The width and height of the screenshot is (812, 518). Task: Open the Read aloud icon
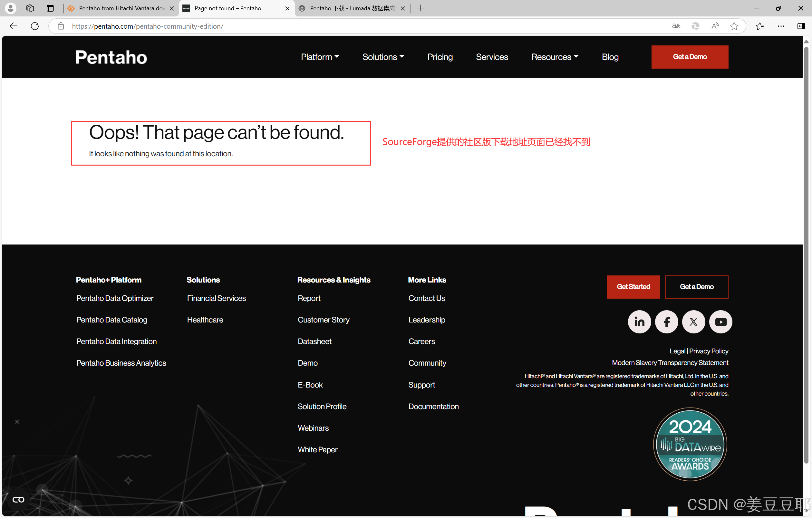pos(715,26)
